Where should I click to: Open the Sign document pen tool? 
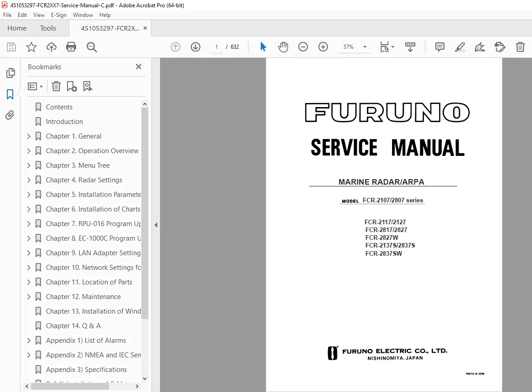(x=480, y=47)
